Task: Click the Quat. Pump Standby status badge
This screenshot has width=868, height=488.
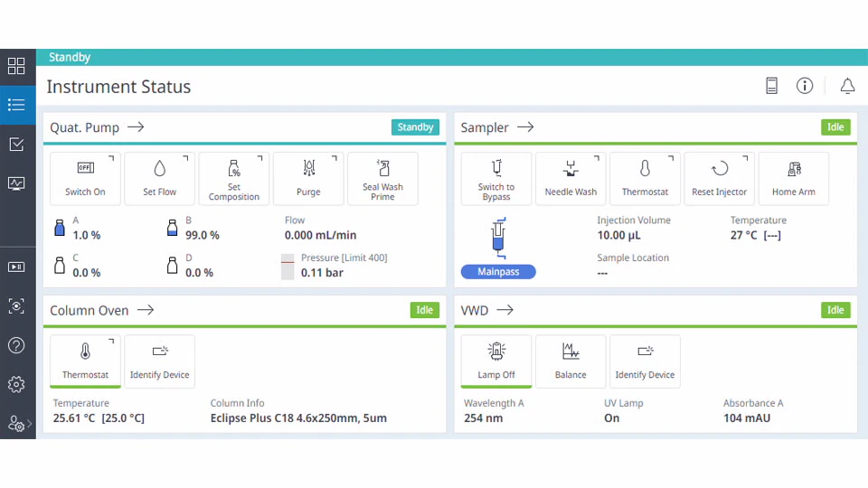Action: point(415,127)
